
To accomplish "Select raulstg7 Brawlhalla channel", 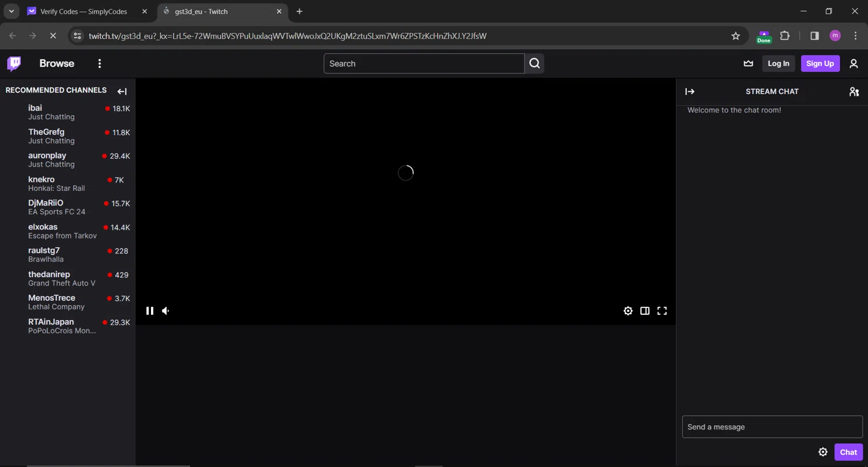I will pos(68,255).
